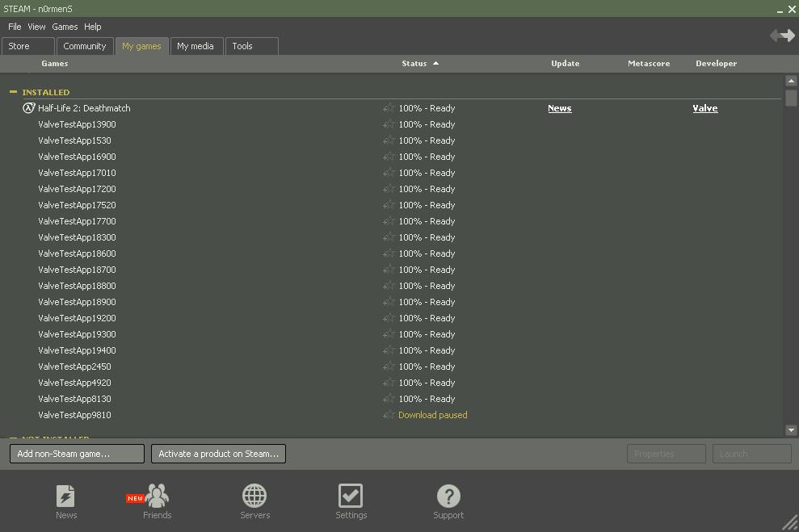Screen dimensions: 799x532
Task: Open the Help menu
Action: pyautogui.click(x=93, y=27)
